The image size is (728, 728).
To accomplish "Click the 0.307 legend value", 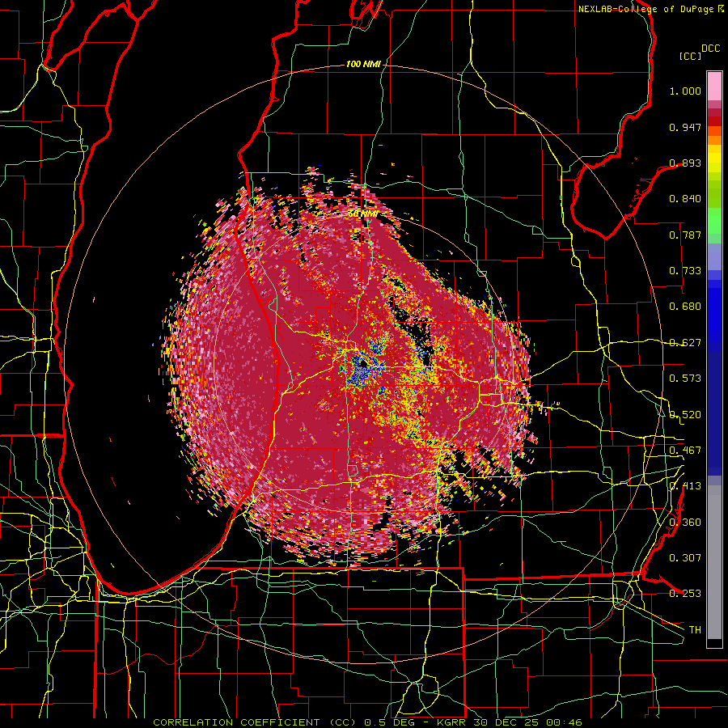I will click(685, 558).
